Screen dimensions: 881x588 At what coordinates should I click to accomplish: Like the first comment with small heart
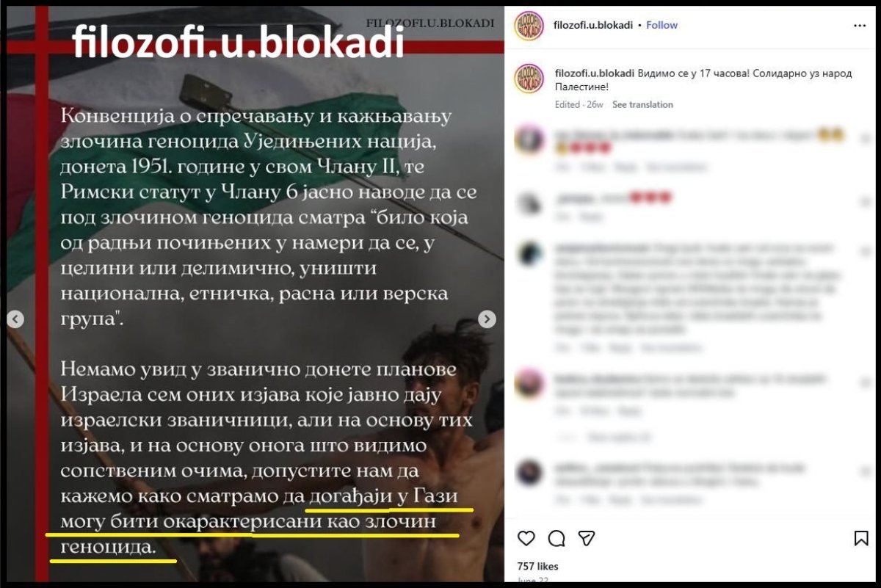coord(863,139)
